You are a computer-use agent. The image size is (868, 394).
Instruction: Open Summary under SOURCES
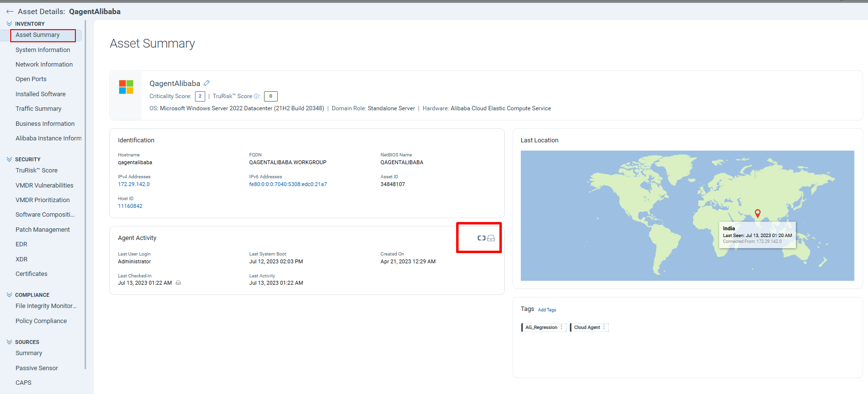click(29, 353)
